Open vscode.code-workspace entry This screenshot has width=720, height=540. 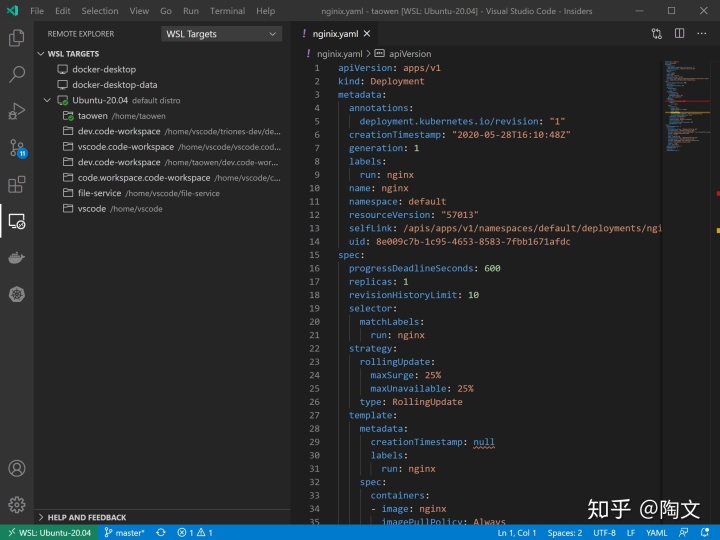click(x=162, y=147)
